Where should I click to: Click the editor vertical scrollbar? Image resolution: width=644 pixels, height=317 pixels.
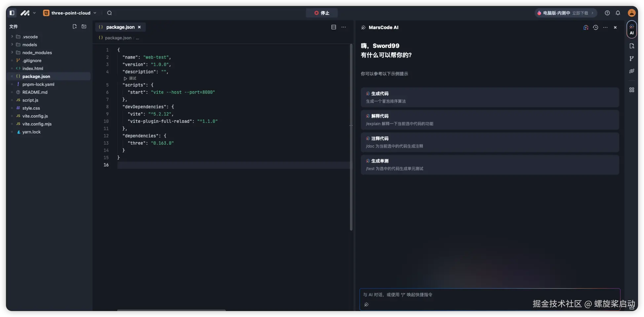pos(351,137)
